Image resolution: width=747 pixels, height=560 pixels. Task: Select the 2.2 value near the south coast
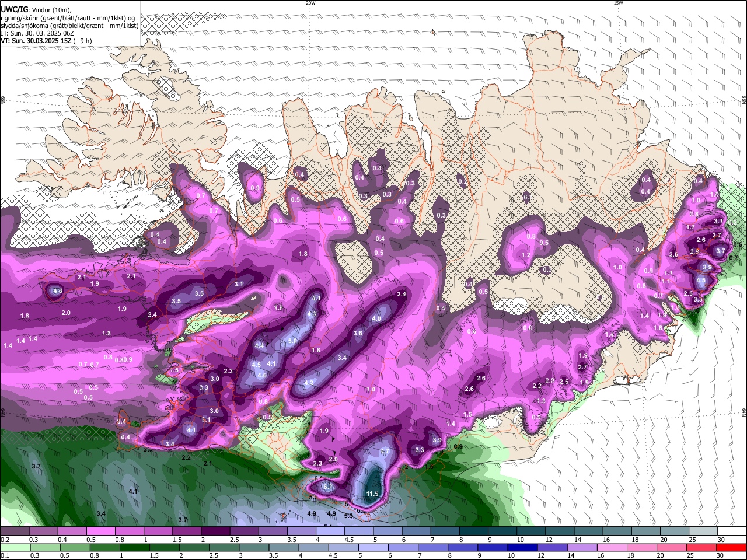point(537,386)
